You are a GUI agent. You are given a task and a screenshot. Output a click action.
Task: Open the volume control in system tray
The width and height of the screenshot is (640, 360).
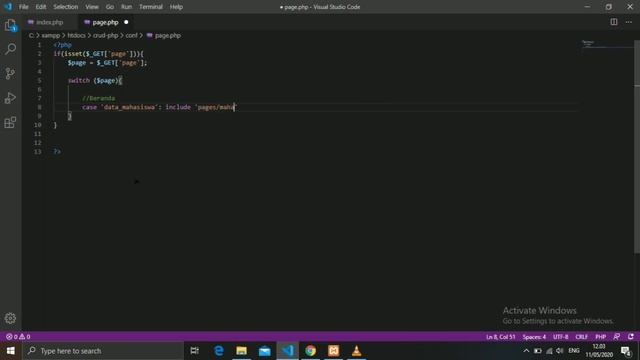[x=560, y=351]
